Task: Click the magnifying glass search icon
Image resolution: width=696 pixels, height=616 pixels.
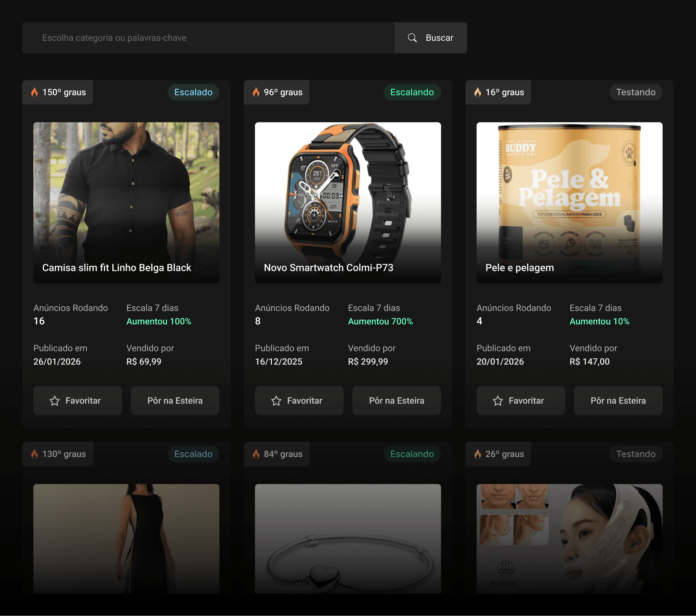Action: pyautogui.click(x=412, y=38)
